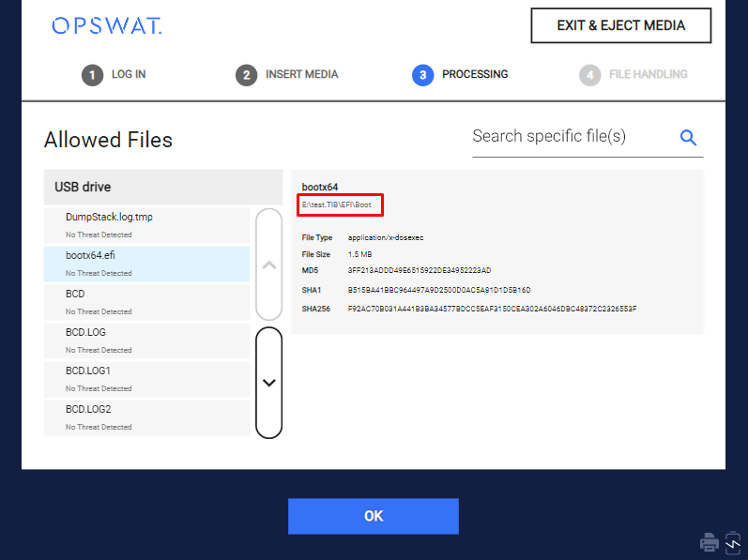Image resolution: width=748 pixels, height=560 pixels.
Task: Click the application/x-dosexec file type value
Action: pos(386,237)
